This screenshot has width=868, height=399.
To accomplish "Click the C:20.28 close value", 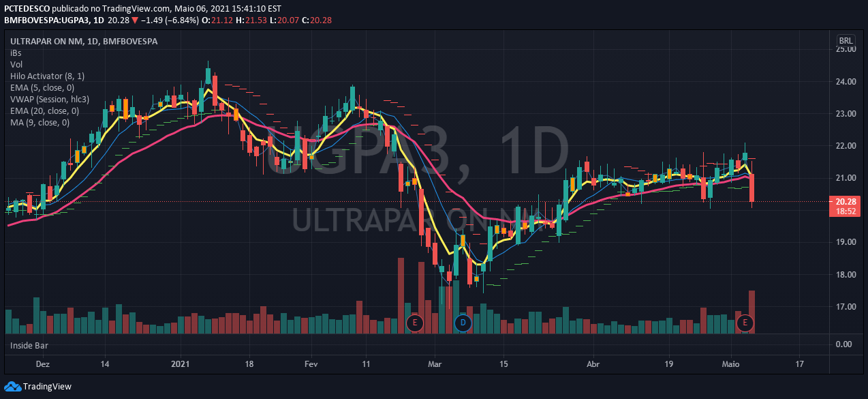I will pos(315,20).
